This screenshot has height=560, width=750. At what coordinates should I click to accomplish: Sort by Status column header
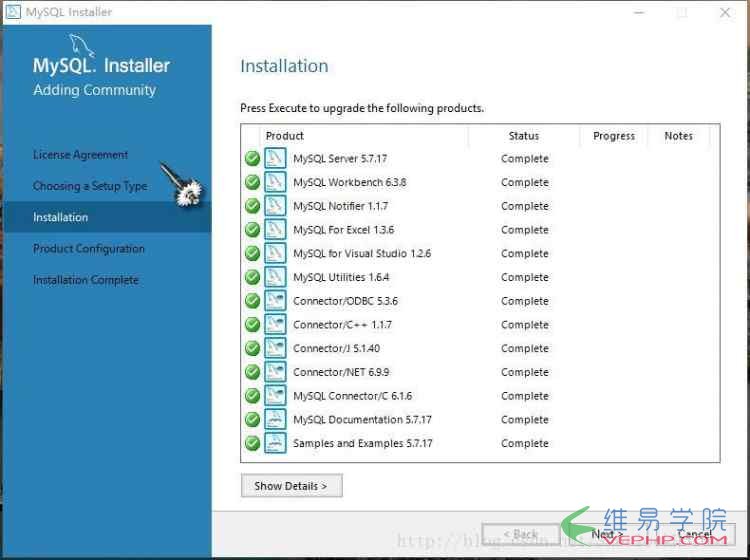pos(524,136)
